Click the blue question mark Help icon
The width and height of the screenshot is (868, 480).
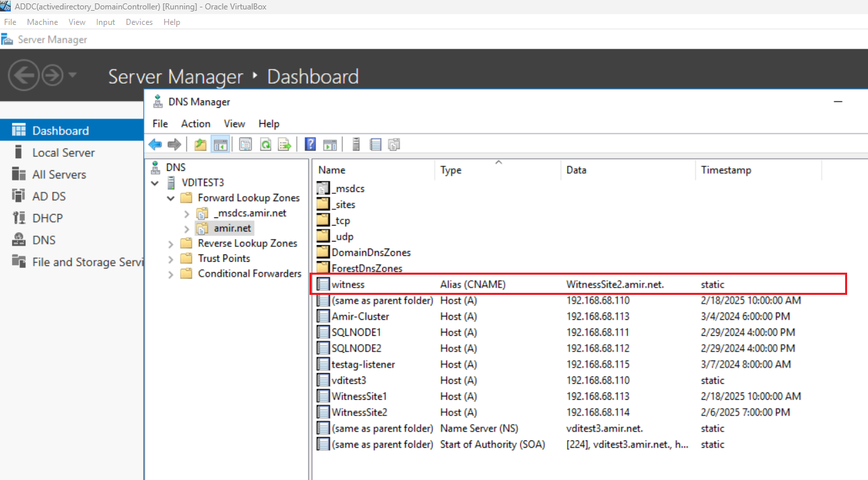(x=310, y=144)
